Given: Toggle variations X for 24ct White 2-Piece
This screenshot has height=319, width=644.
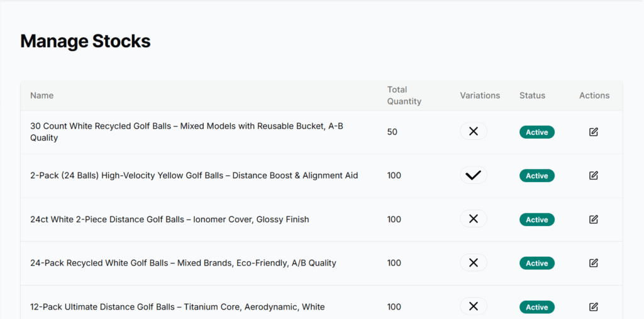Looking at the screenshot, I should [474, 219].
